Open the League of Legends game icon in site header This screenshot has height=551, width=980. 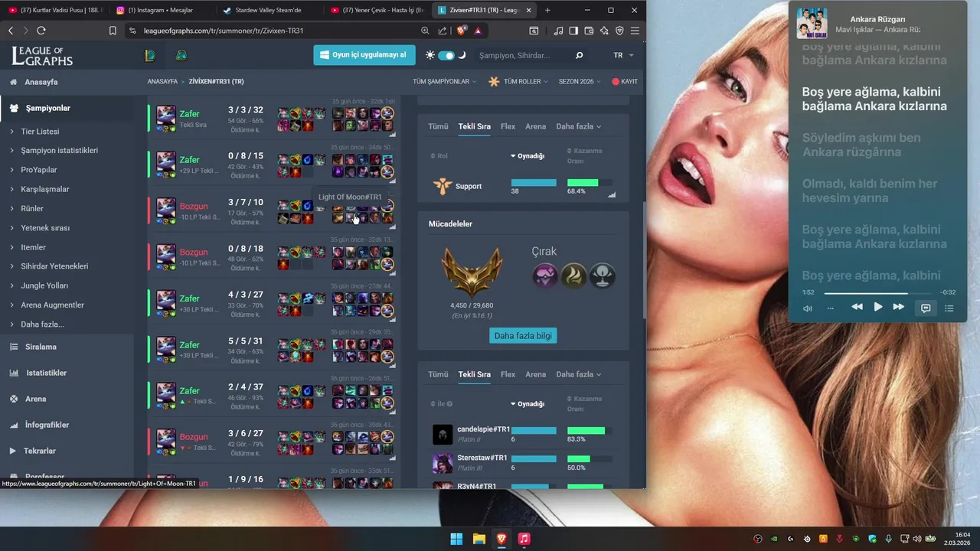(149, 55)
